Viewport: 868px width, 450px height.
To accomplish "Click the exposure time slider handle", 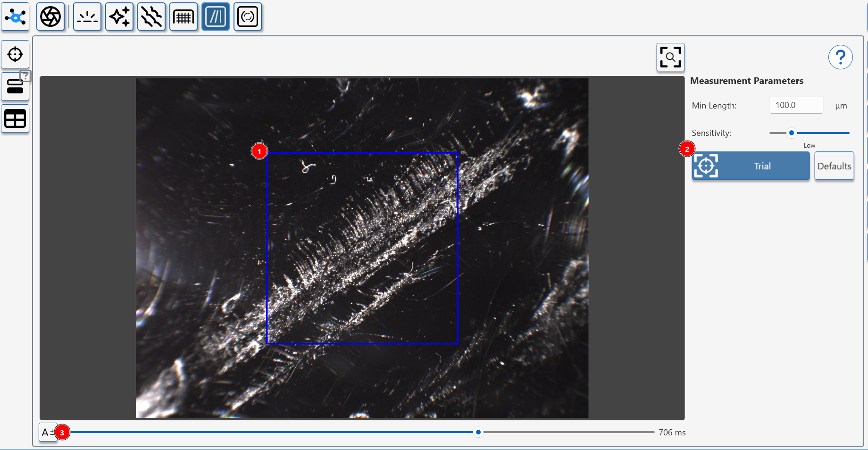I will point(478,432).
